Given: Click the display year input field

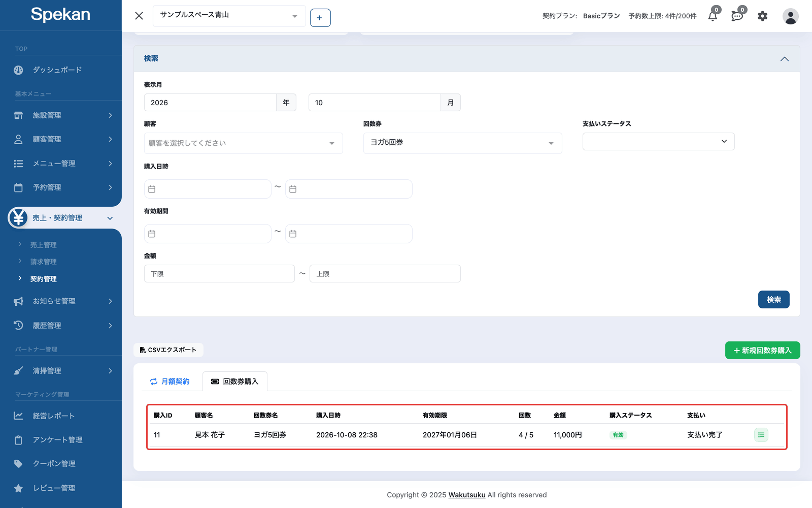Looking at the screenshot, I should pos(210,103).
